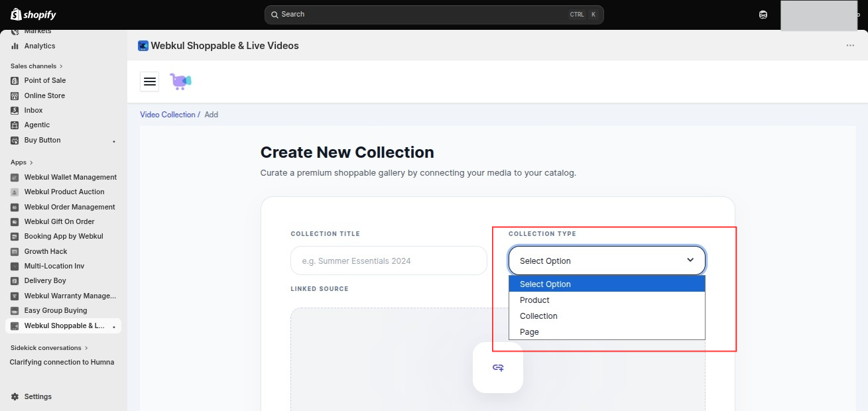Choose Product from the dropdown list
This screenshot has height=411, width=868.
click(x=607, y=300)
